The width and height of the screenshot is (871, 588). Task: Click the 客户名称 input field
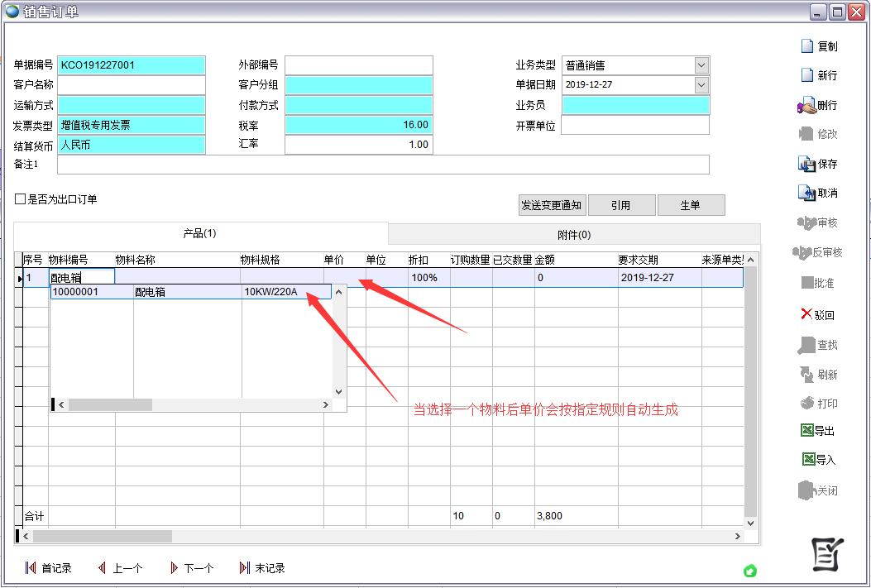click(131, 85)
